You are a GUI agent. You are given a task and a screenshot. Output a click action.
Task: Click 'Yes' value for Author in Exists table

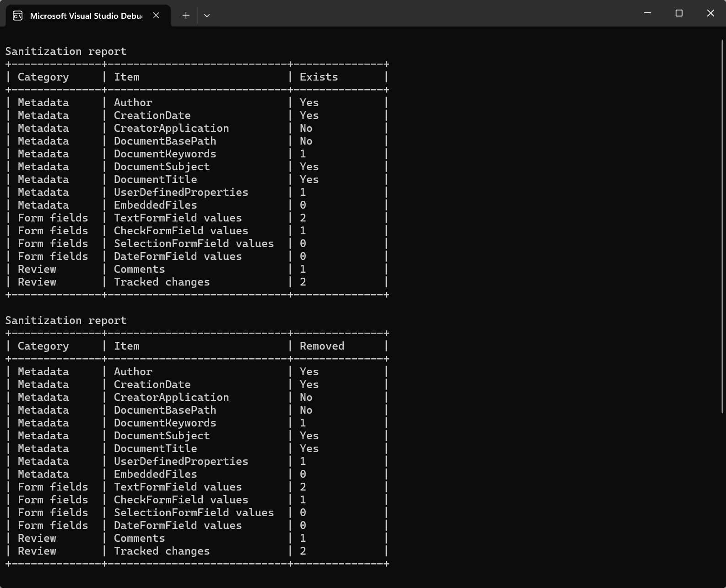pyautogui.click(x=309, y=102)
